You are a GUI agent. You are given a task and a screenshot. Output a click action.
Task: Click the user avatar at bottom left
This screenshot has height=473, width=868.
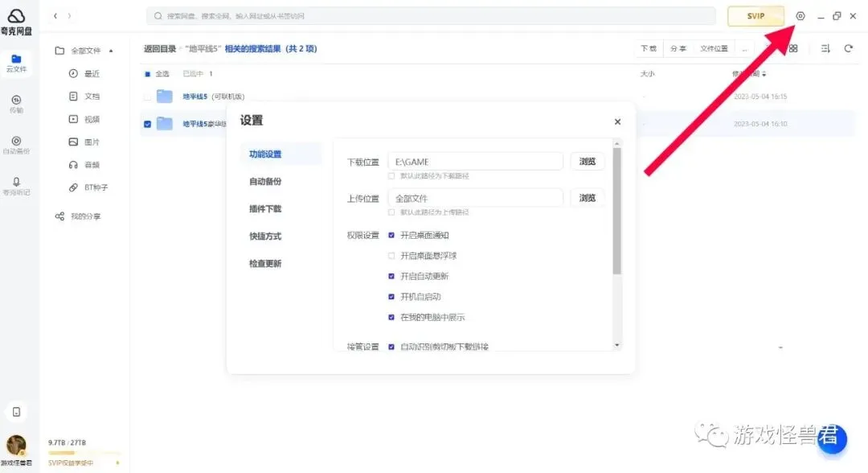click(x=16, y=446)
